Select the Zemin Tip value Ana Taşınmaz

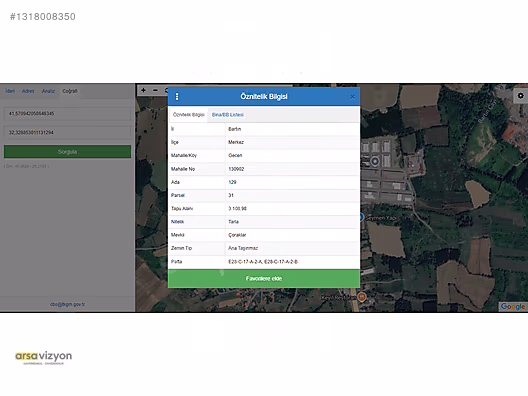pos(243,248)
